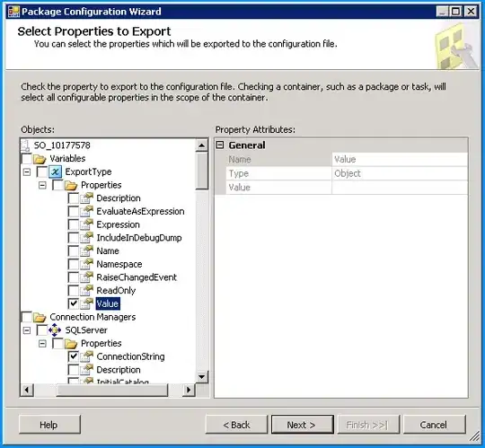The image size is (485, 448).
Task: Click the Objects list scroll up arrow
Action: tap(202, 145)
